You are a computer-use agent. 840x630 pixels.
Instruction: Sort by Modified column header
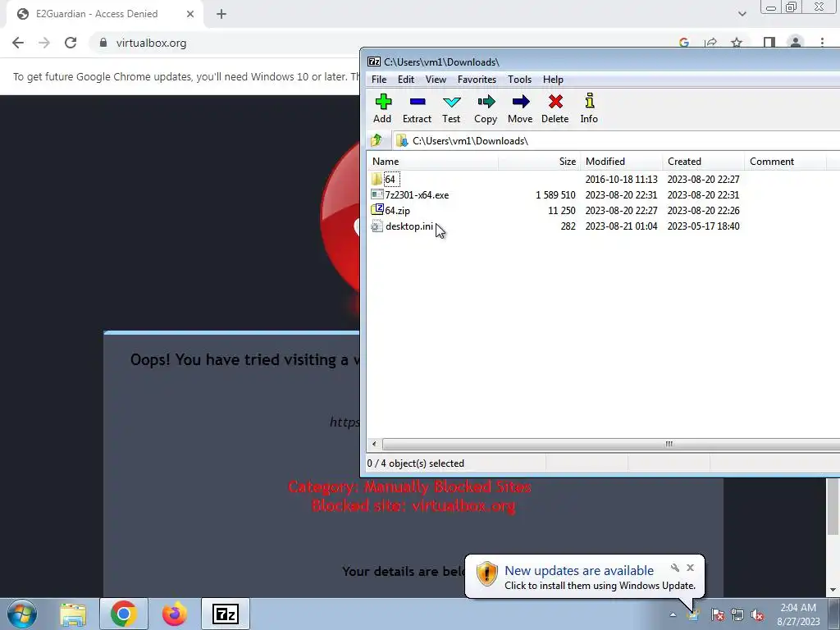[622, 162]
